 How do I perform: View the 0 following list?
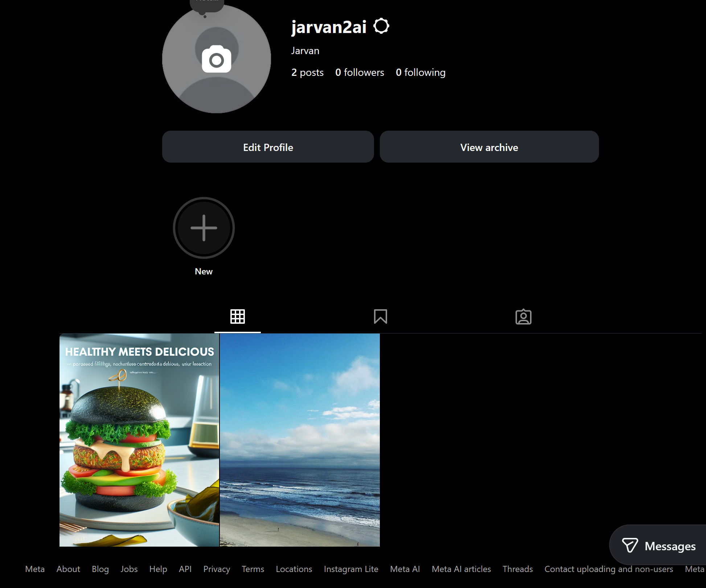coord(420,73)
